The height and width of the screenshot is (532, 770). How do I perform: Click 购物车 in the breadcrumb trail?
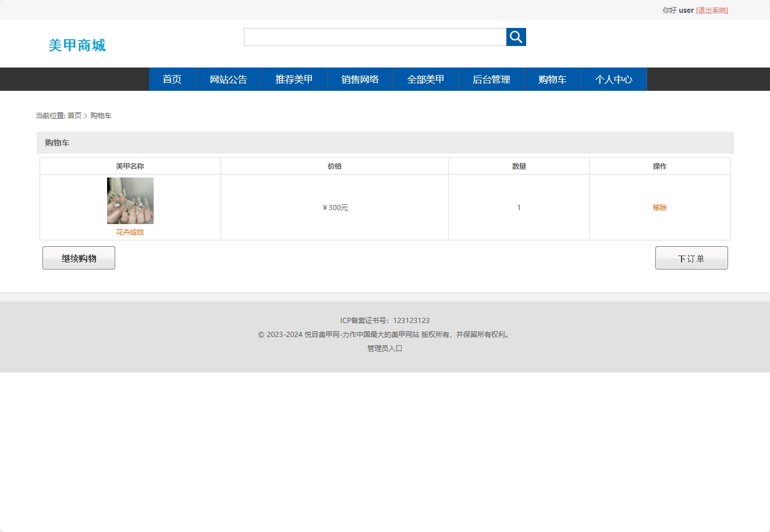(101, 116)
